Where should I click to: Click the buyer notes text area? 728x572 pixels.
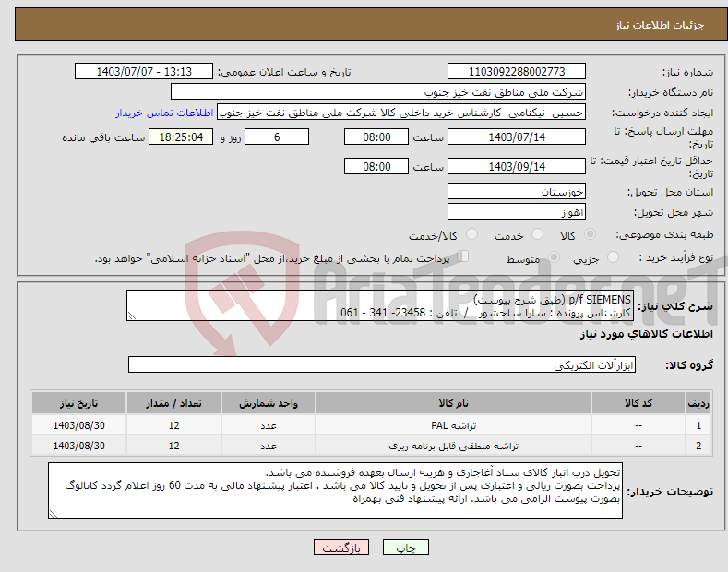(x=335, y=491)
